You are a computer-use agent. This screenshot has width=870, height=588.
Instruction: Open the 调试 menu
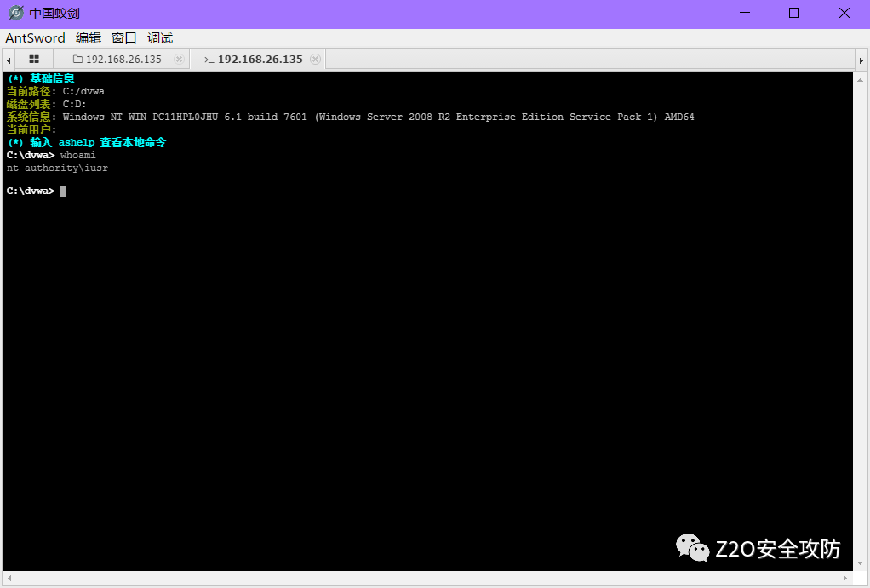point(160,37)
